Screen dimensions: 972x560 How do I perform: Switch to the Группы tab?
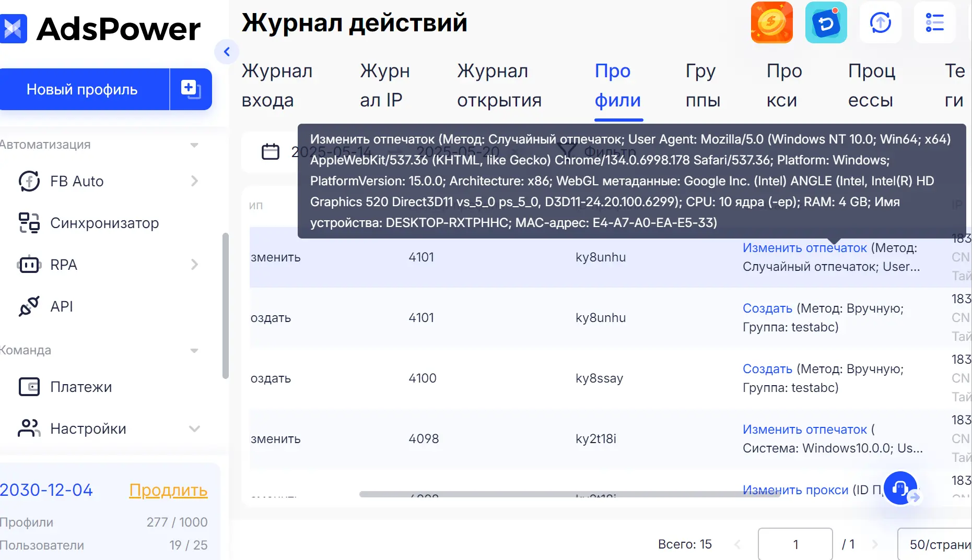tap(703, 85)
